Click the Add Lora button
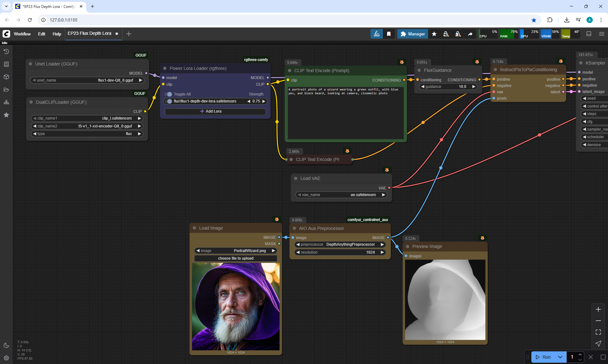 tap(215, 111)
